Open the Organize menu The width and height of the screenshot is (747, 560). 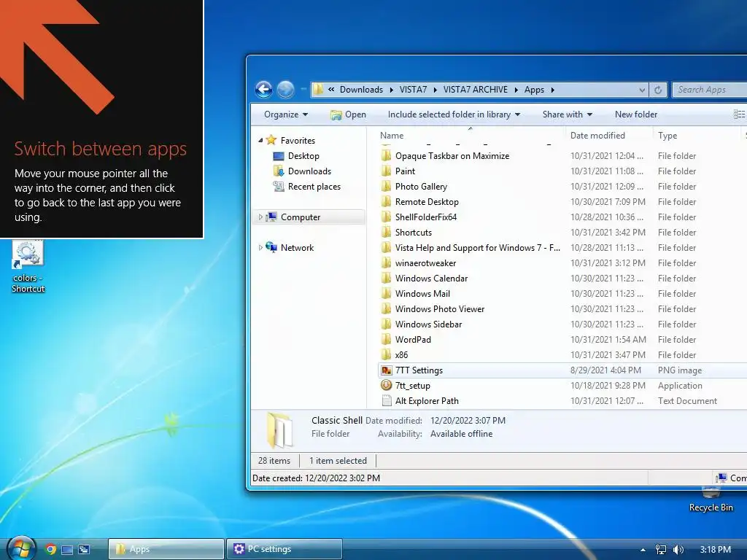[x=286, y=114]
